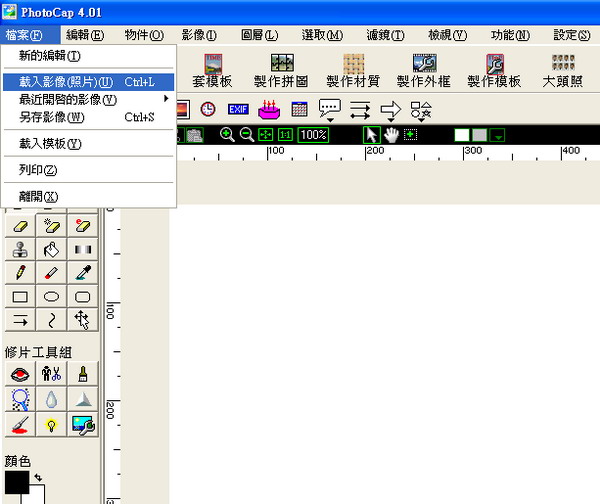Click the 100% zoom level box
600x504 pixels.
(313, 134)
